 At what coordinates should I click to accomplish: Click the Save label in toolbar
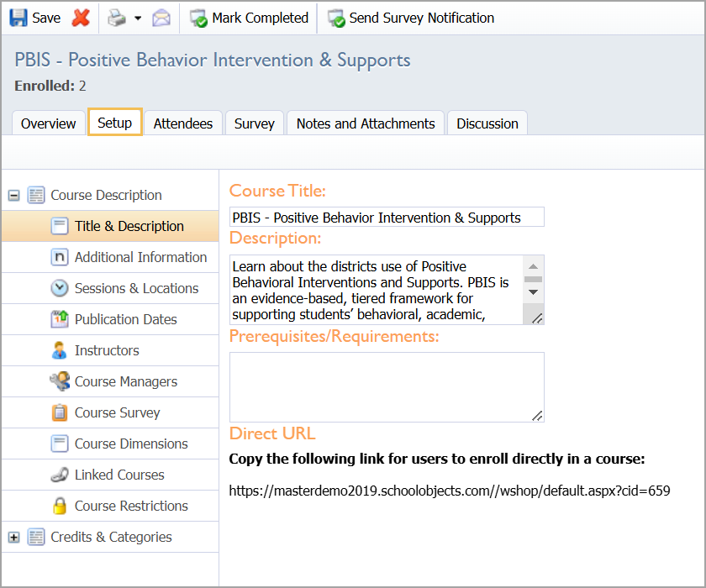(x=46, y=18)
